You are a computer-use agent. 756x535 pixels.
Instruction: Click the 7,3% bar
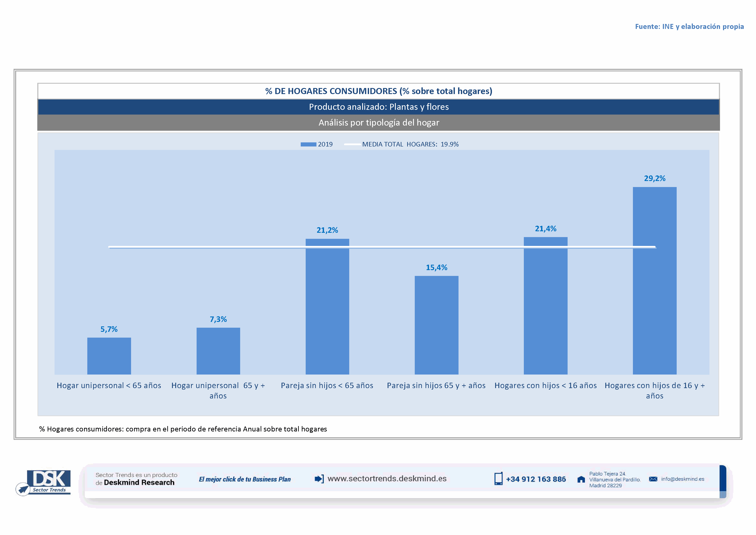pos(218,351)
